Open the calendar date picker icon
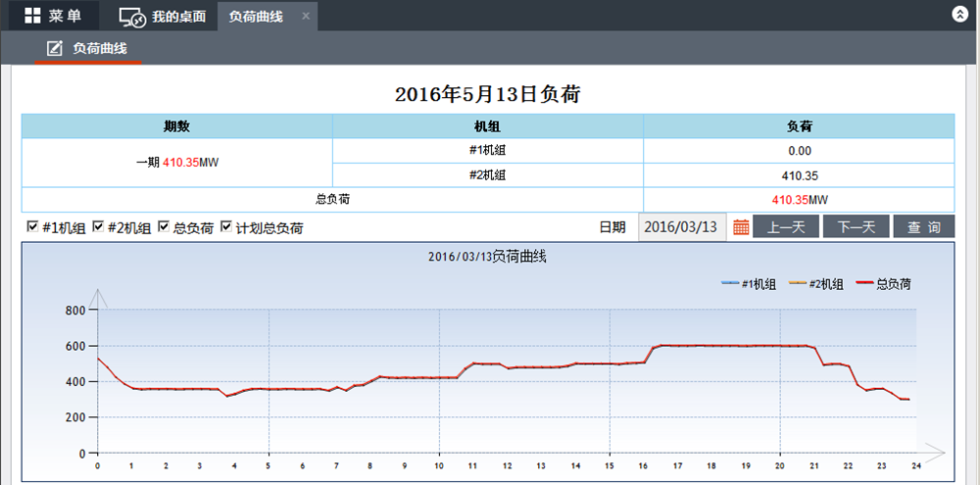Image resolution: width=980 pixels, height=485 pixels. (x=742, y=227)
